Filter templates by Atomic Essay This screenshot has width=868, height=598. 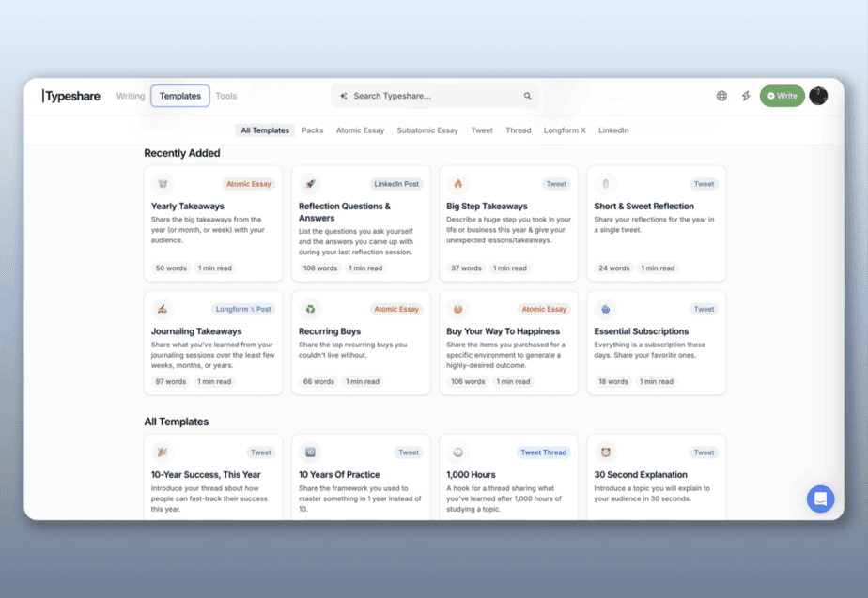360,130
